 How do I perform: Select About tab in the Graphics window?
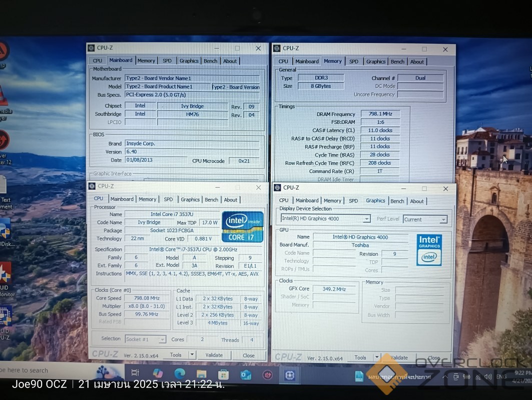(x=417, y=201)
